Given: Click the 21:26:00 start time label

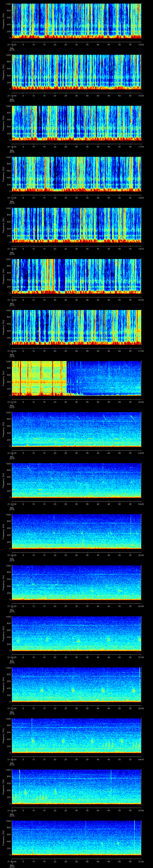Looking at the screenshot, I should [12, 657].
